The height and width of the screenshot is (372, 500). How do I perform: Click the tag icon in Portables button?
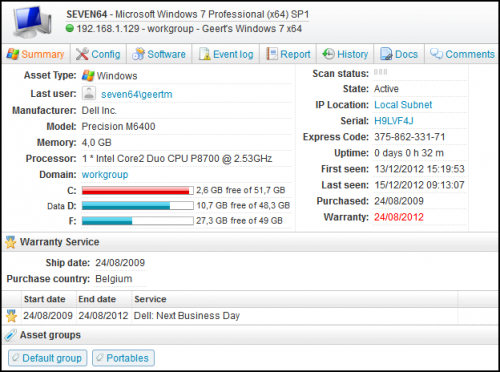99,358
